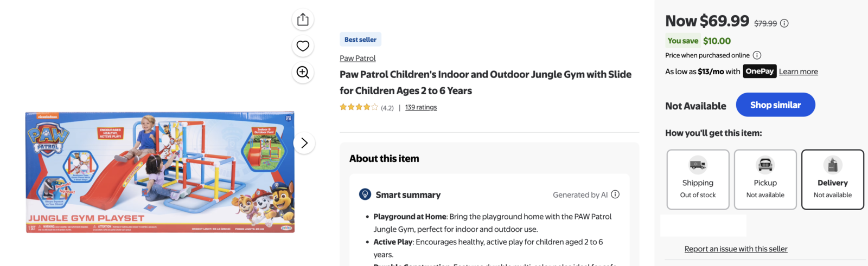Select the Shipping fulfillment option
The height and width of the screenshot is (266, 868).
click(698, 179)
